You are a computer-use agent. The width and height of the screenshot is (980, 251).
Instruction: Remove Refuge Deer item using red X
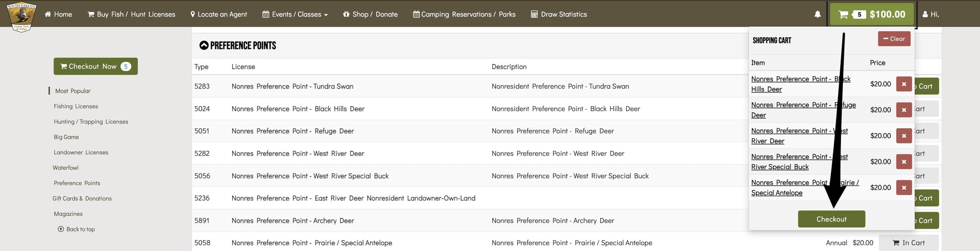coord(904,110)
